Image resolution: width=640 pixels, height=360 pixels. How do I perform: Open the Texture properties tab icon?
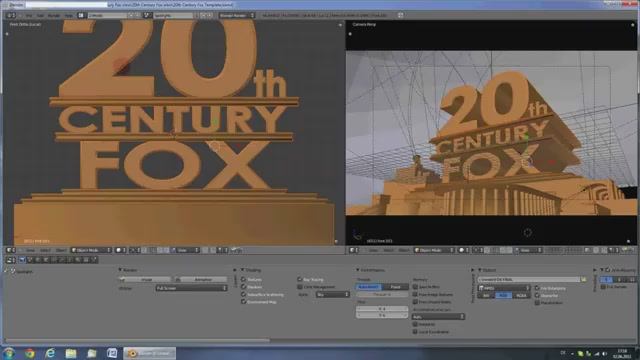point(85,260)
